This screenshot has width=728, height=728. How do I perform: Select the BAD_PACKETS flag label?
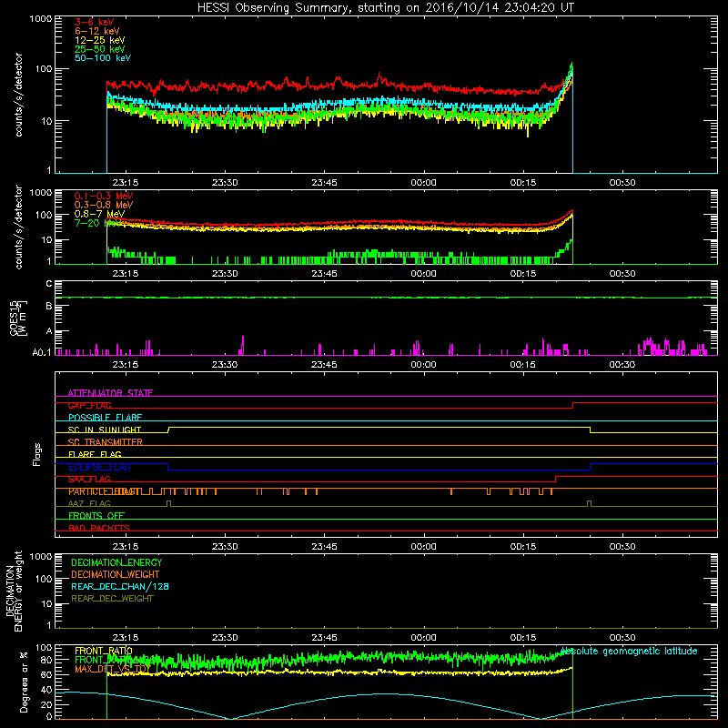99,529
